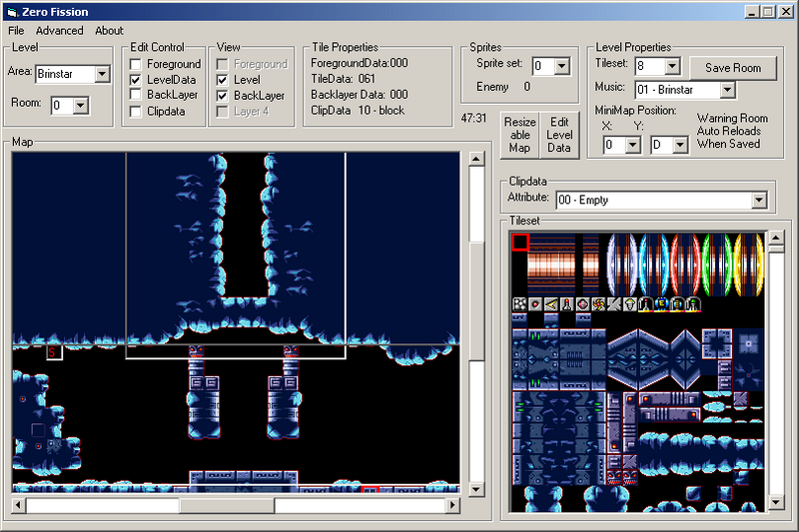Expand Clipdata Attribute dropdown 00 - Empty
The height and width of the screenshot is (532, 799).
click(x=759, y=200)
